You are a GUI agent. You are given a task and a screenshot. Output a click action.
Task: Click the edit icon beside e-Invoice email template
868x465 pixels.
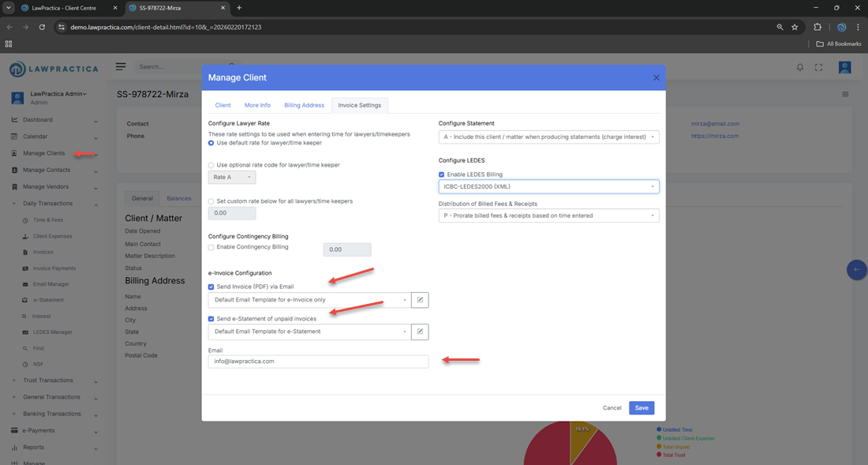point(420,300)
